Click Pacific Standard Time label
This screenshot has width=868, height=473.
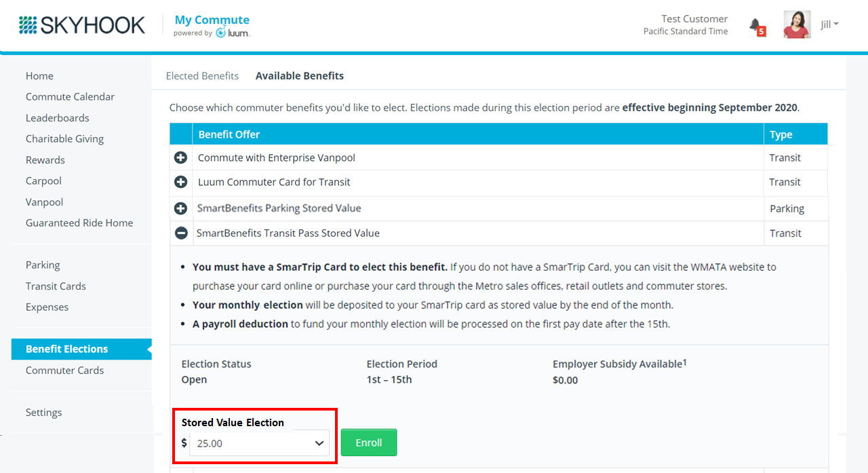click(686, 31)
